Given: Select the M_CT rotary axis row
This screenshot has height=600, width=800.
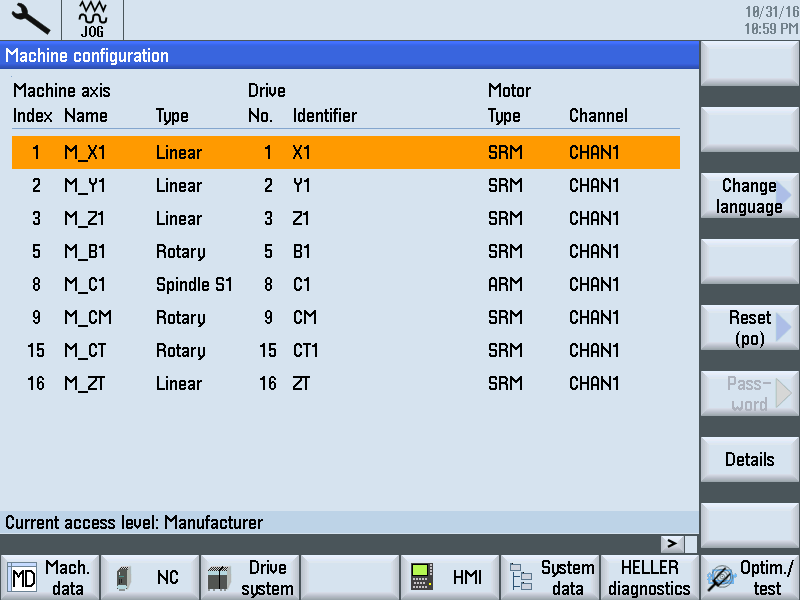Looking at the screenshot, I should coord(345,351).
